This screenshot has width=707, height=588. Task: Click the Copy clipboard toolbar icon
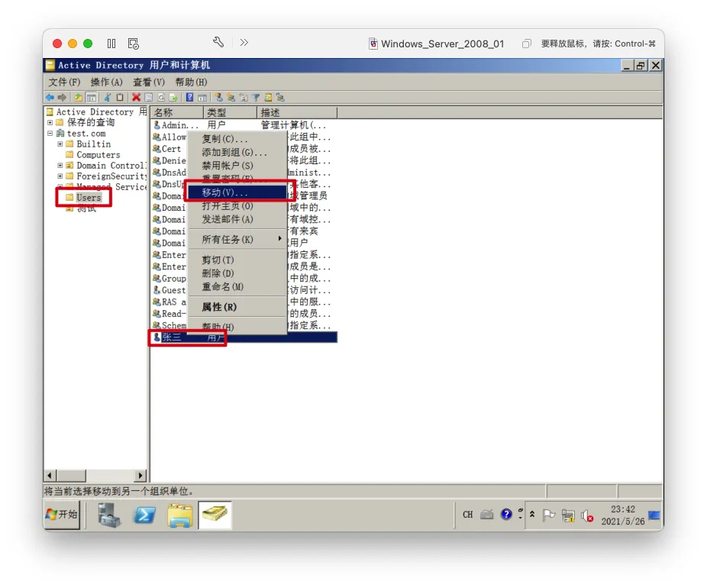point(119,98)
